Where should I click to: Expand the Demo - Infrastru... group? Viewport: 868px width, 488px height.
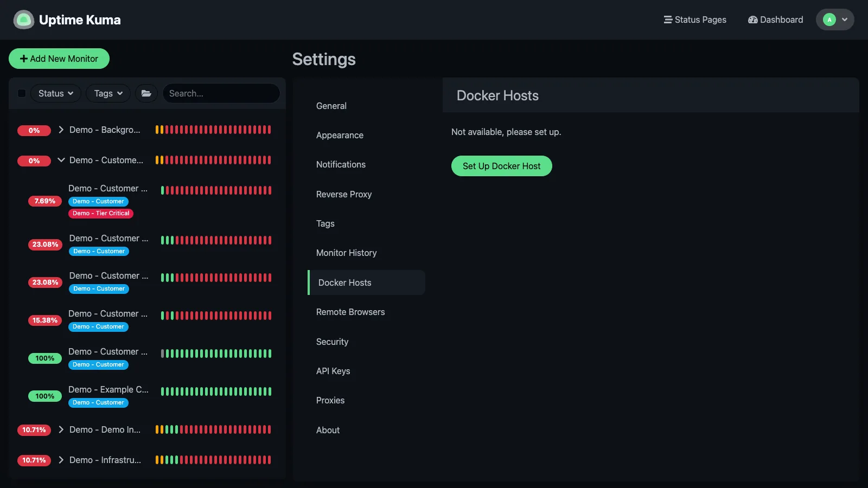click(x=61, y=460)
